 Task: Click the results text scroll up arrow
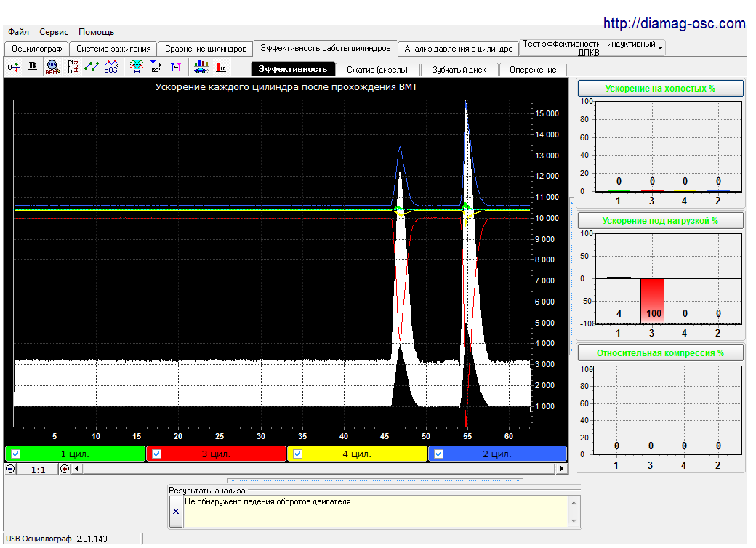pos(574,503)
